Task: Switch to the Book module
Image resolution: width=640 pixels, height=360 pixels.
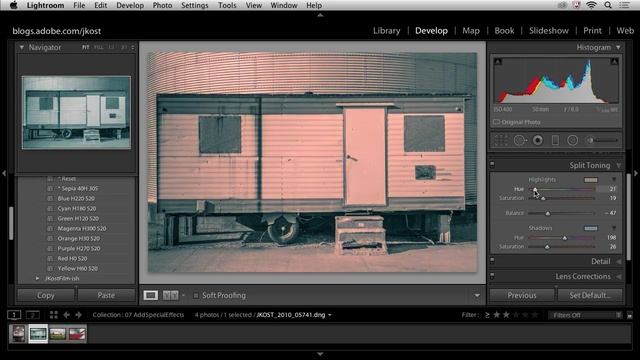Action: pyautogui.click(x=504, y=31)
